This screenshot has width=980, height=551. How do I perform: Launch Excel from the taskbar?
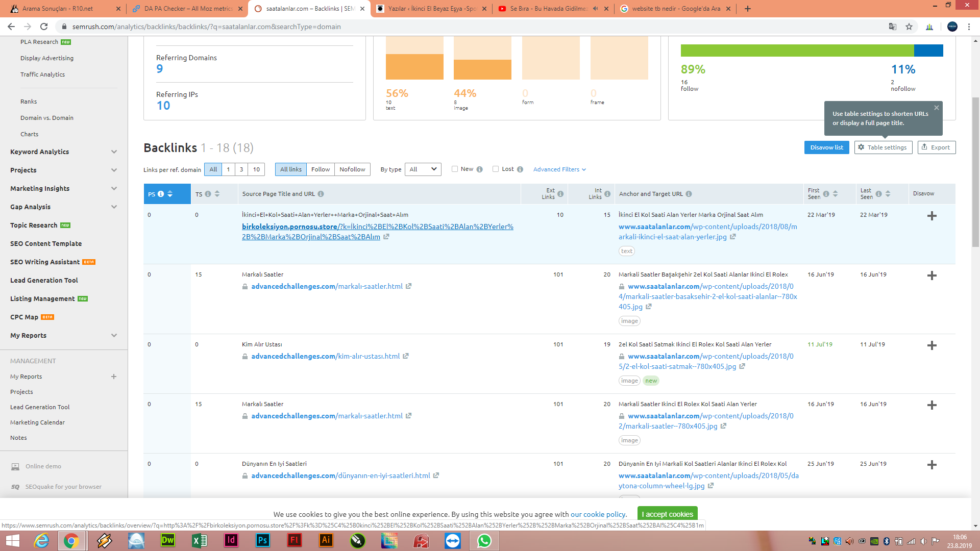click(x=200, y=540)
